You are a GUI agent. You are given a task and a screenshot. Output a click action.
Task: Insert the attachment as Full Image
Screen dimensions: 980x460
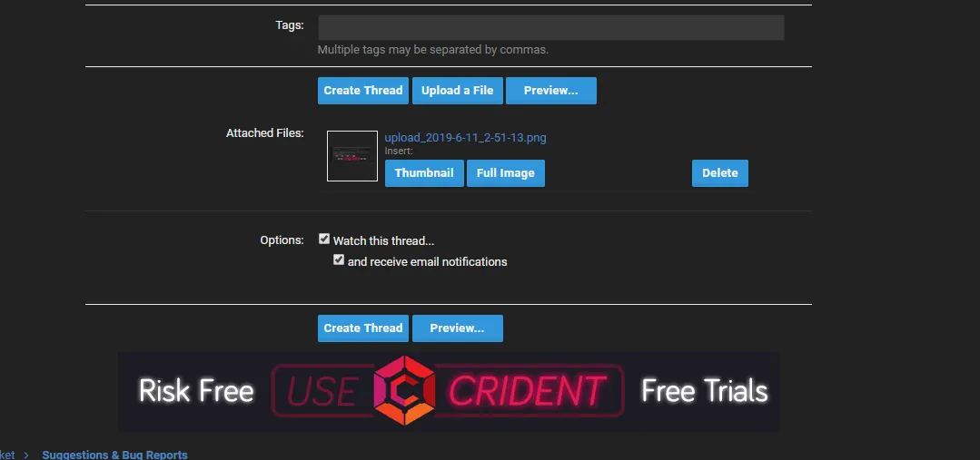coord(505,173)
